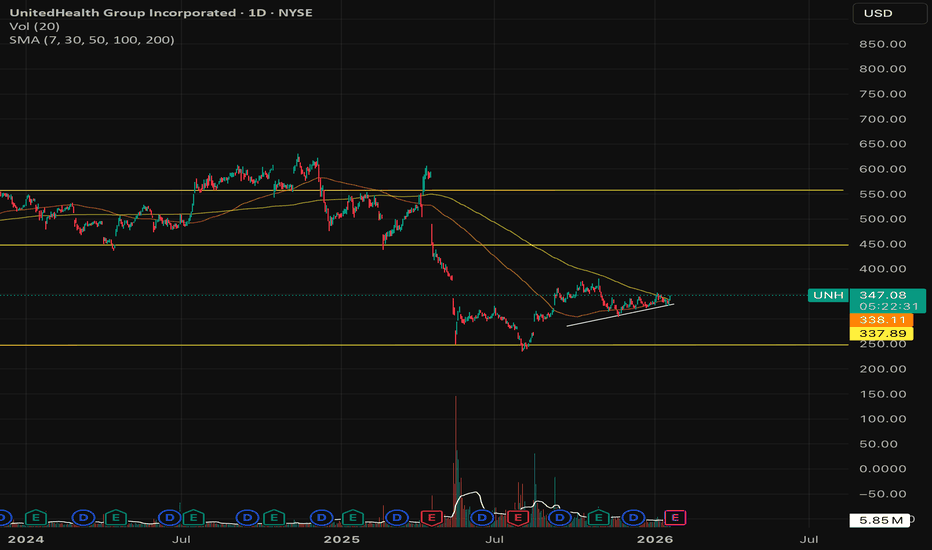Click the 5.85 M volume value label
932x550 pixels.
[884, 520]
